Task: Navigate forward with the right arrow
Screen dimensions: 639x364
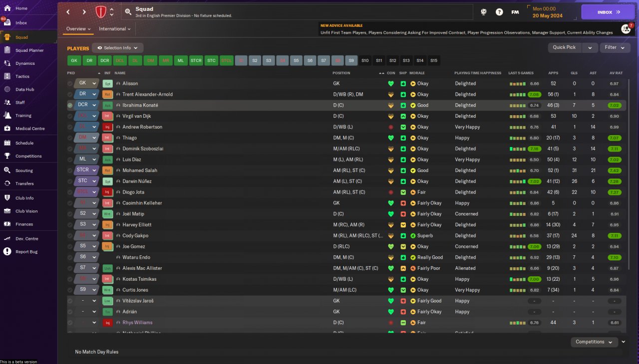Action: click(x=84, y=12)
